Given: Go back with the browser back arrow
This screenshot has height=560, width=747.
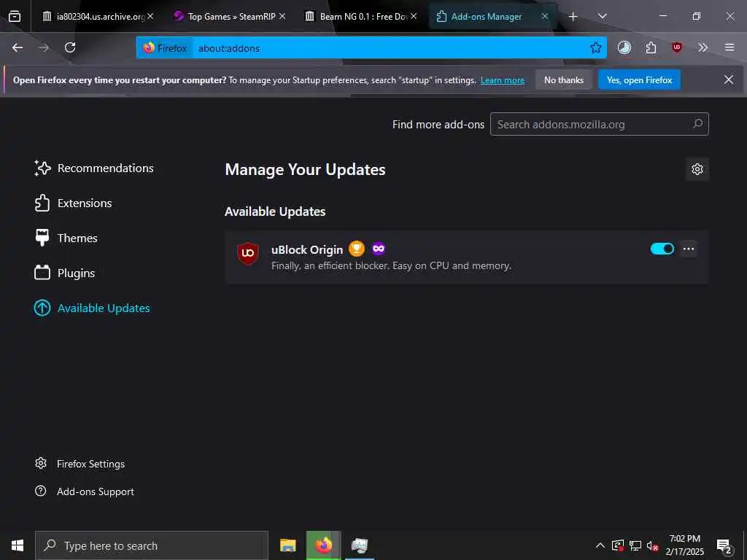Looking at the screenshot, I should pos(18,47).
